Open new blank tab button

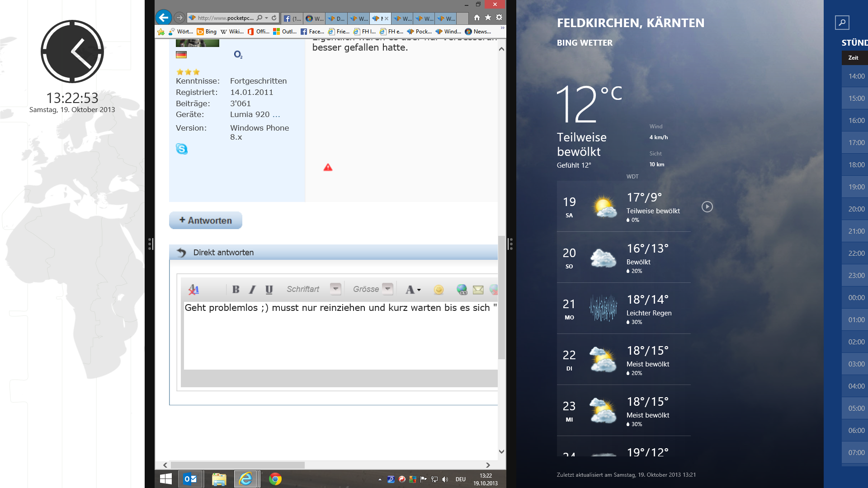click(x=462, y=19)
